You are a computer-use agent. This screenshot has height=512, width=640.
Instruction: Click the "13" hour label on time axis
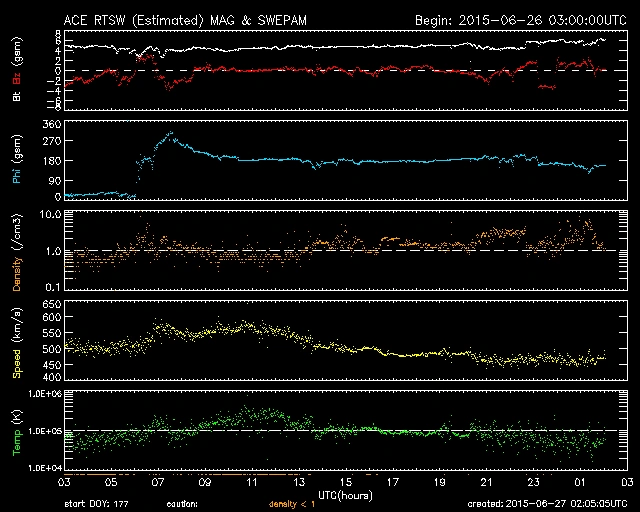point(299,482)
